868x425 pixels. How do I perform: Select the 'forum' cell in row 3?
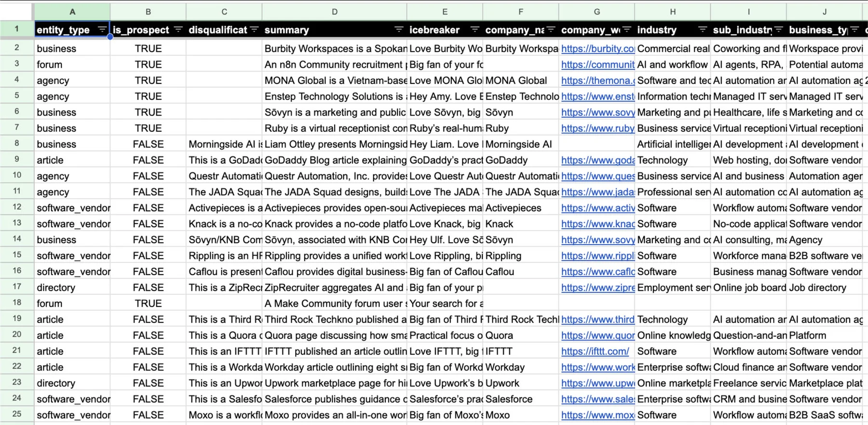tap(72, 64)
